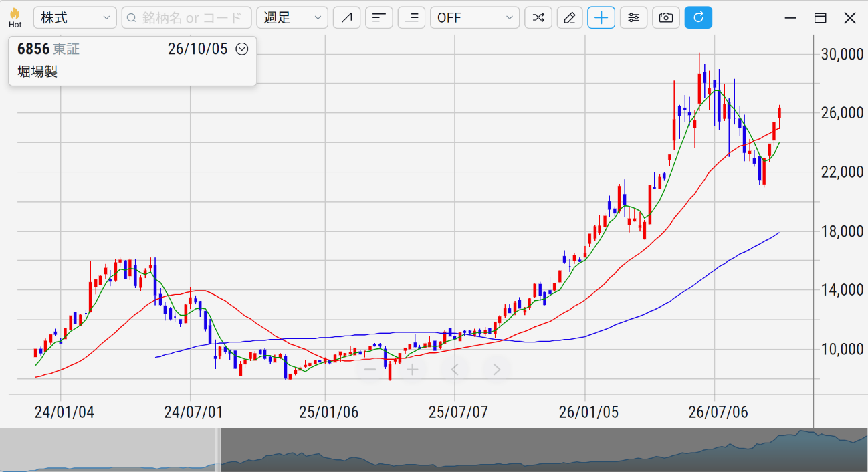Click the 25/07/07 date axis label
Viewport: 868px width, 472px height.
pyautogui.click(x=458, y=412)
